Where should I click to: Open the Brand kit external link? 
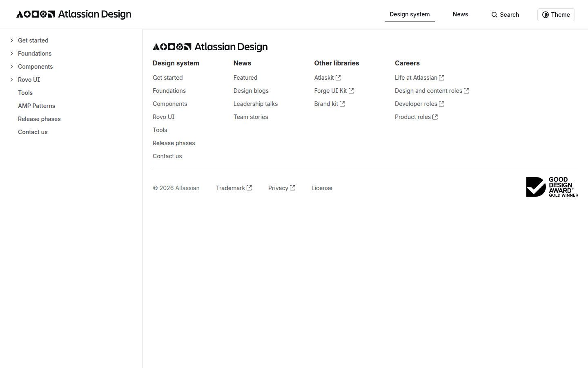click(x=330, y=104)
